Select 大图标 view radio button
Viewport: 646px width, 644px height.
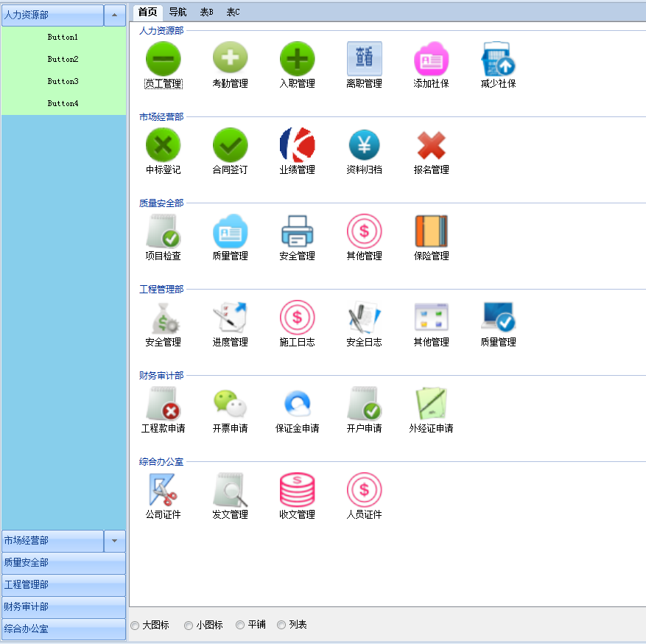click(135, 626)
